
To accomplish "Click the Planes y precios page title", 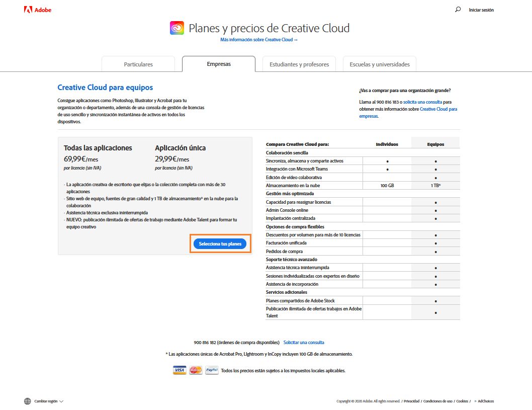I will [269, 28].
